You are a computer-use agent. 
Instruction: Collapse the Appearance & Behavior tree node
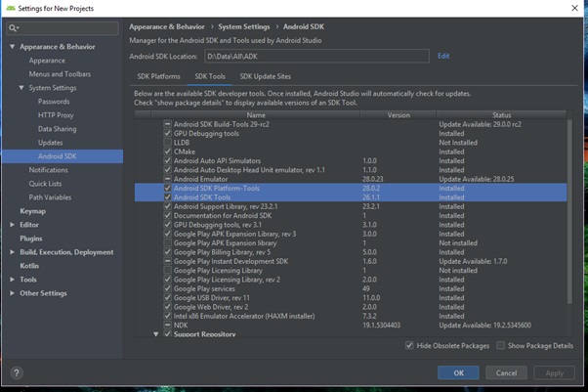[x=13, y=47]
